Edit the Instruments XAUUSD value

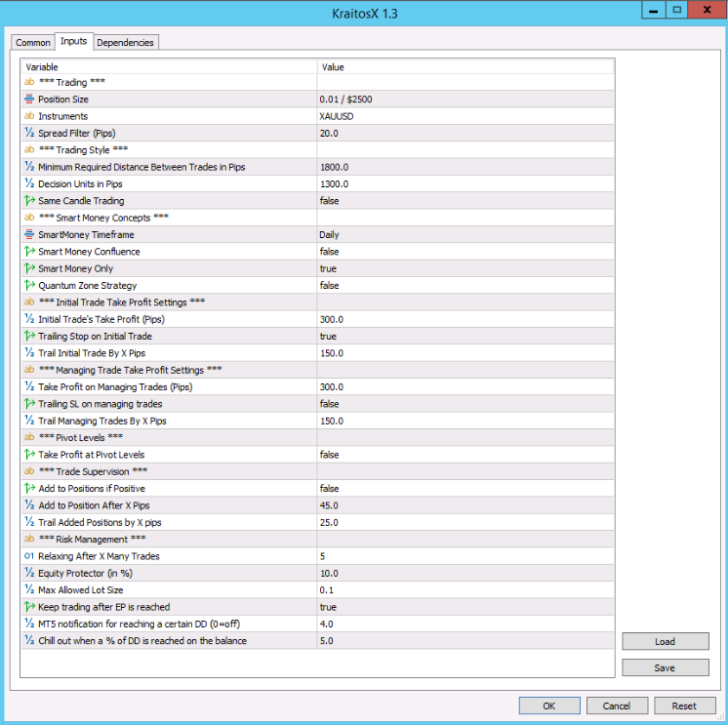(x=465, y=116)
